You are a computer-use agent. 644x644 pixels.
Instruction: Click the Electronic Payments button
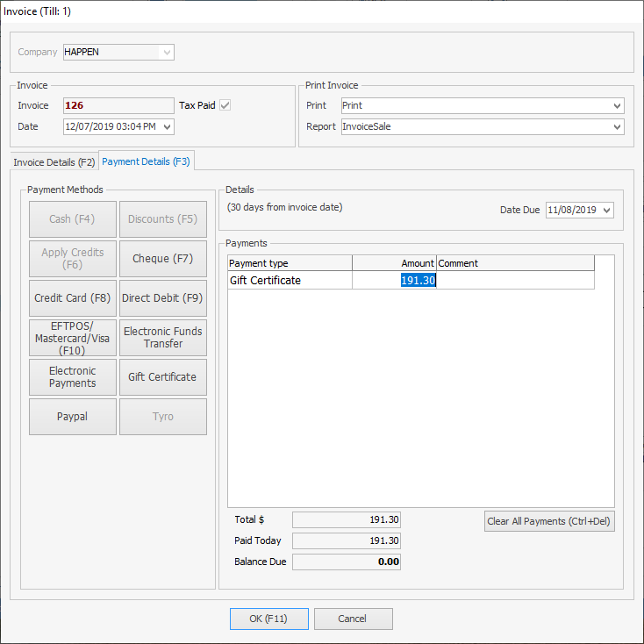pos(73,377)
